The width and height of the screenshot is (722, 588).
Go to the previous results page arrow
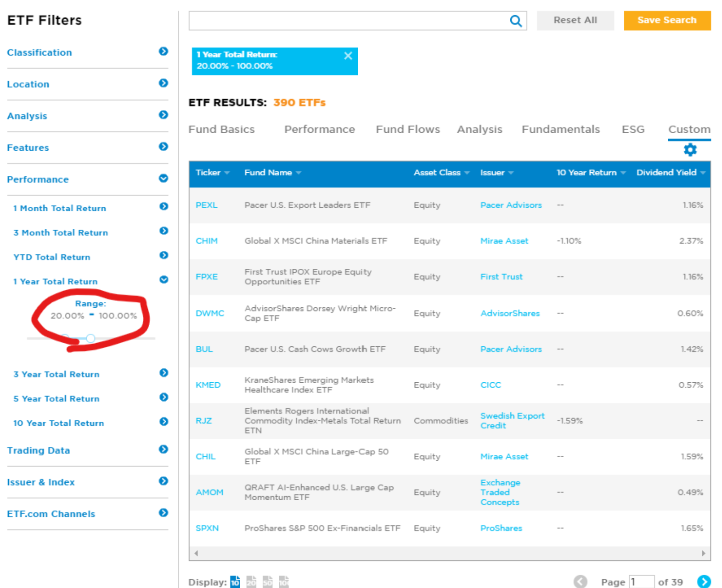click(581, 582)
